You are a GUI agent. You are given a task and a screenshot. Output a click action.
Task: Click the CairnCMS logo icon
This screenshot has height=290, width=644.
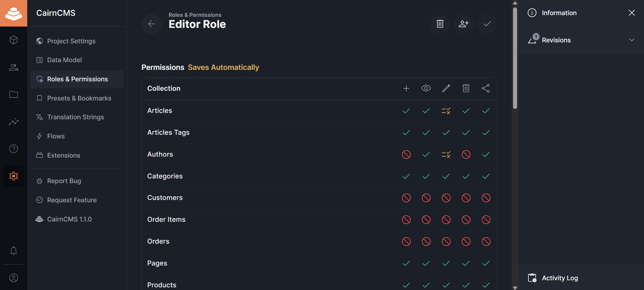point(13,13)
